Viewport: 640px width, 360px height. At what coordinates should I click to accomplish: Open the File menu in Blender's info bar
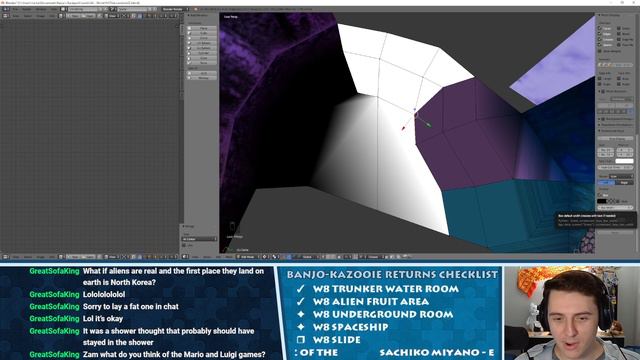pyautogui.click(x=15, y=9)
